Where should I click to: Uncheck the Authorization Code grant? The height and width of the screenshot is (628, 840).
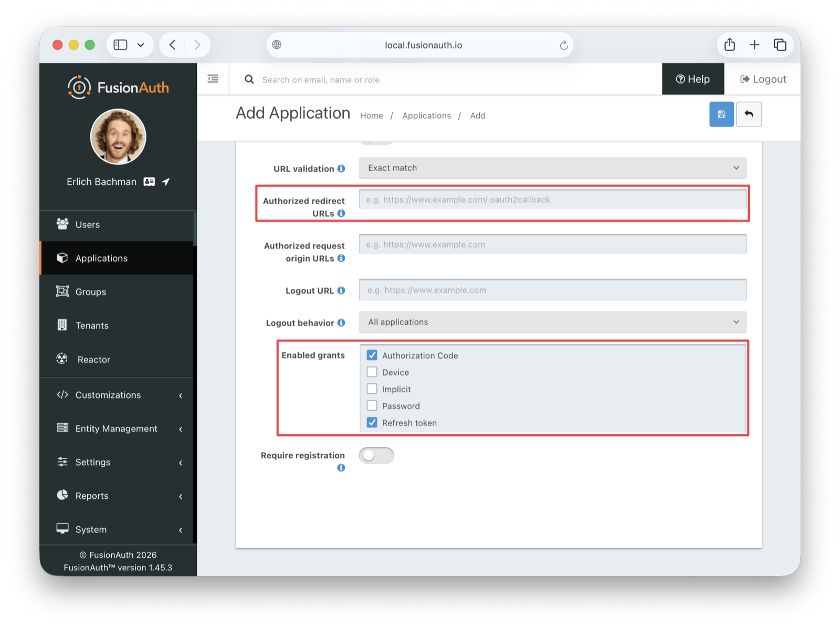coord(372,354)
